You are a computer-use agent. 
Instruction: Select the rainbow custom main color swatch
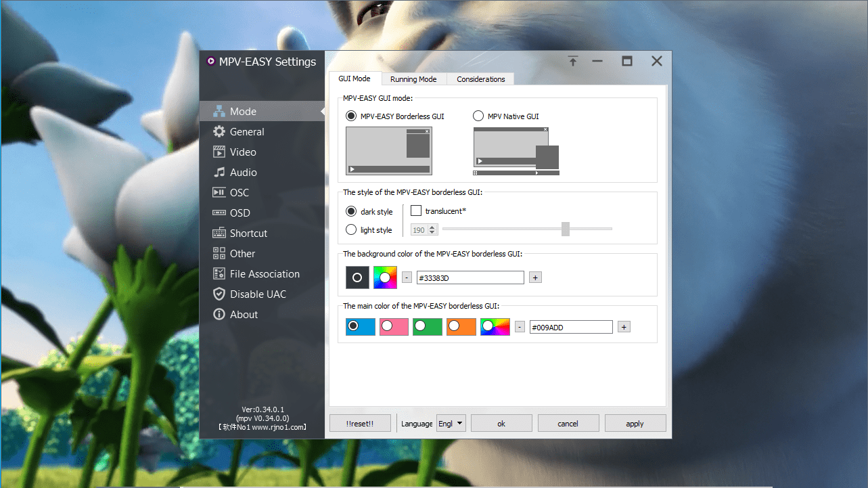(x=495, y=327)
